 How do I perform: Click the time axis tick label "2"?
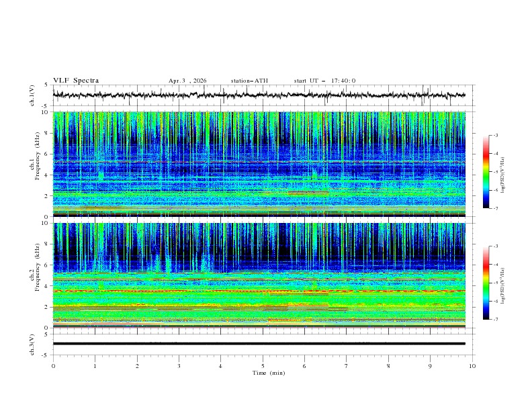(x=137, y=366)
